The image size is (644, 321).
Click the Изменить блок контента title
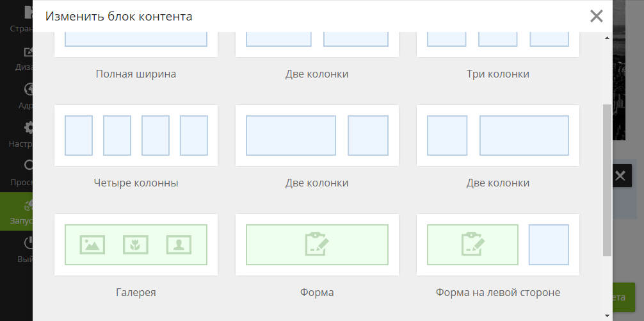(118, 17)
